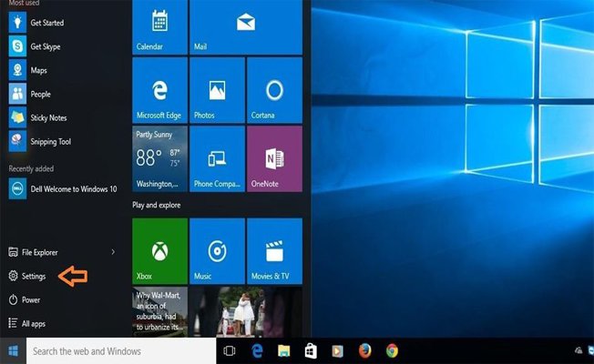Click the cloud icon in system tray
Screen dimensions: 594x364
point(579,350)
